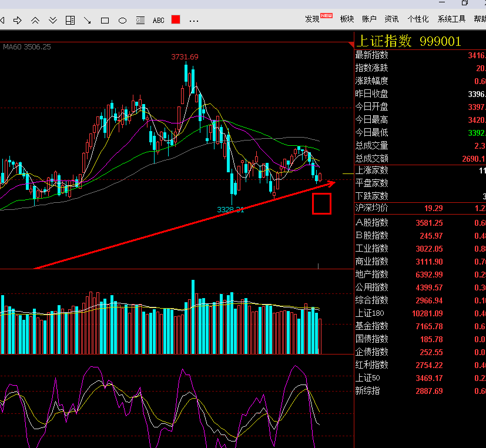Image resolution: width=486 pixels, height=448 pixels.
Task: Click the double up chevron icon
Action: 35,21
